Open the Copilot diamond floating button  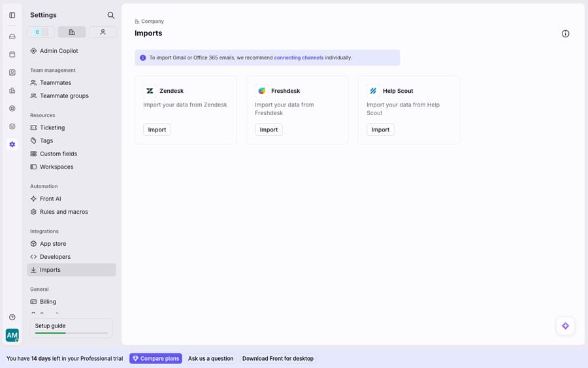click(565, 326)
